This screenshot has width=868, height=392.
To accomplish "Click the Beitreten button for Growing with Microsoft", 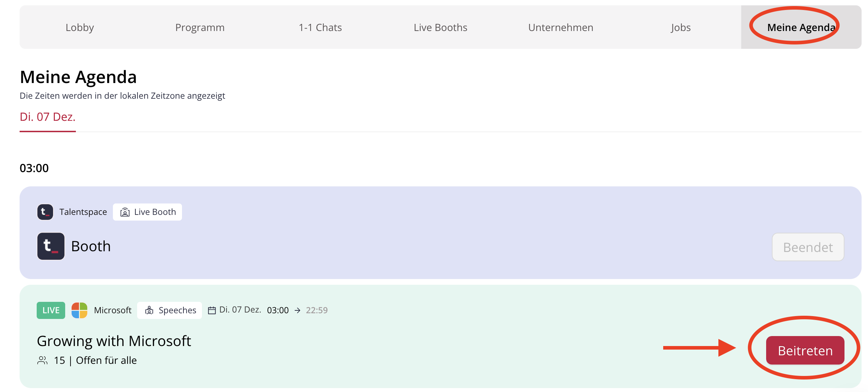I will 805,351.
